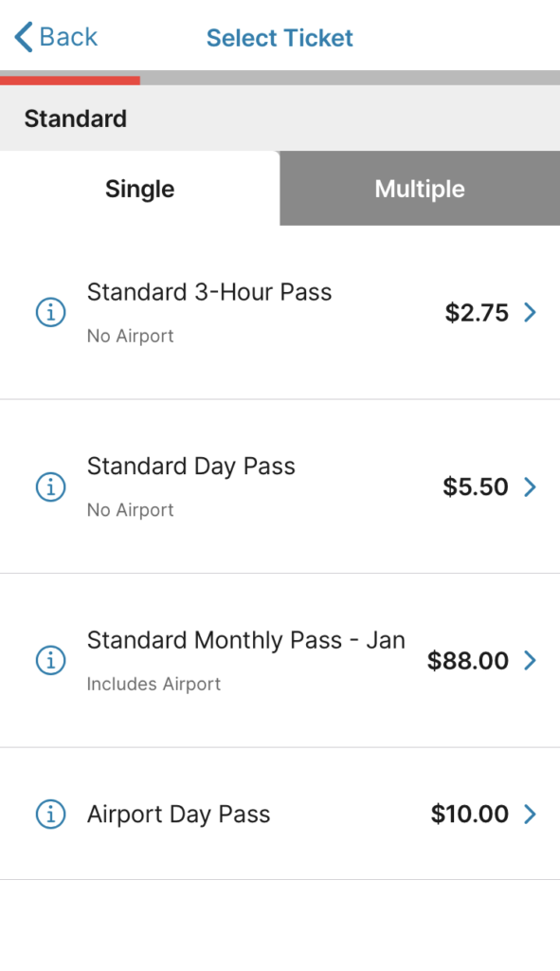Go Back to previous screen
Viewport: 560px width, 971px height.
point(56,37)
